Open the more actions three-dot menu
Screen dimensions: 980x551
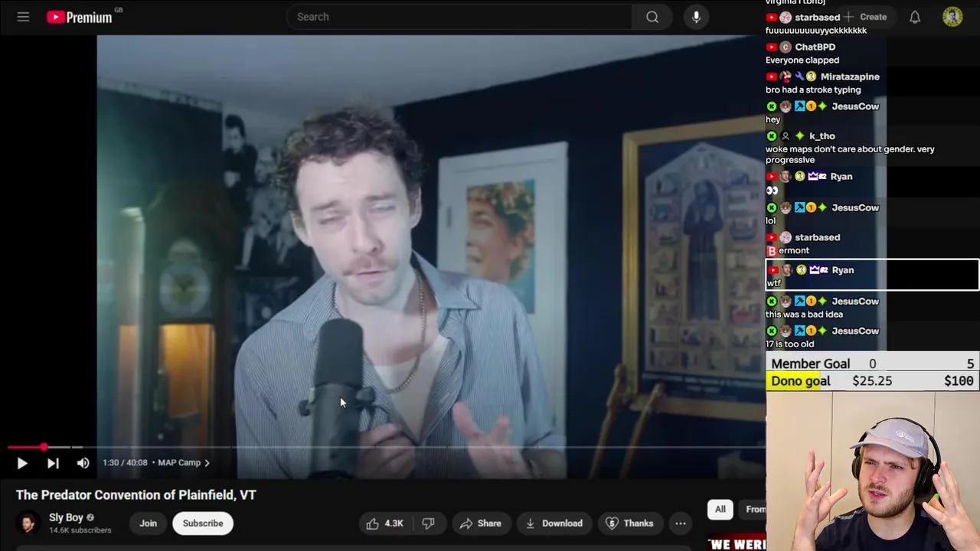[x=680, y=523]
